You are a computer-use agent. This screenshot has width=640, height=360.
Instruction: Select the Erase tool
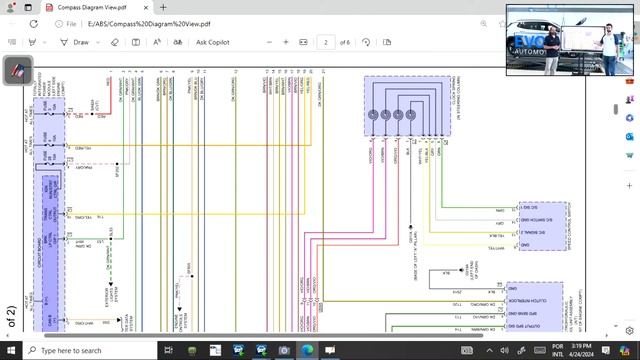click(x=115, y=42)
